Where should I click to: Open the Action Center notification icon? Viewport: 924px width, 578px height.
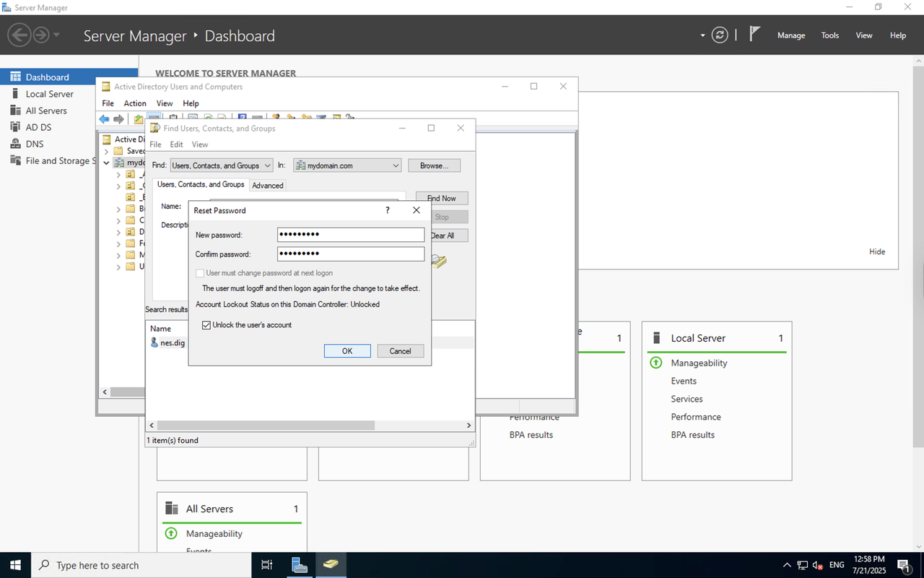(x=903, y=565)
